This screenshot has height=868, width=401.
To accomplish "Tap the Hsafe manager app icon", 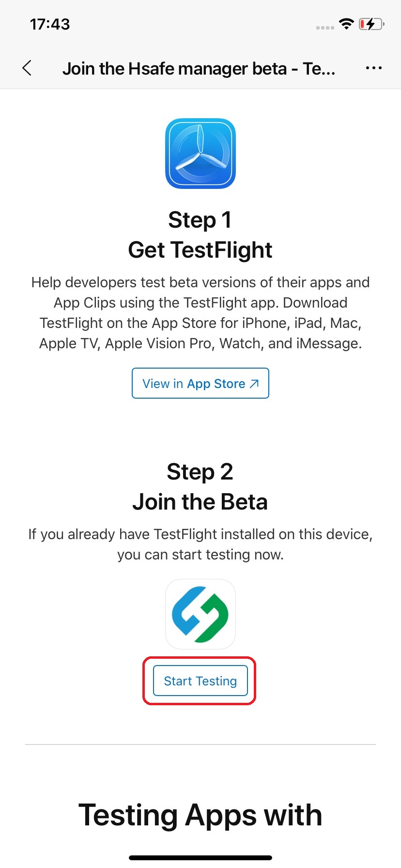I will pos(200,614).
